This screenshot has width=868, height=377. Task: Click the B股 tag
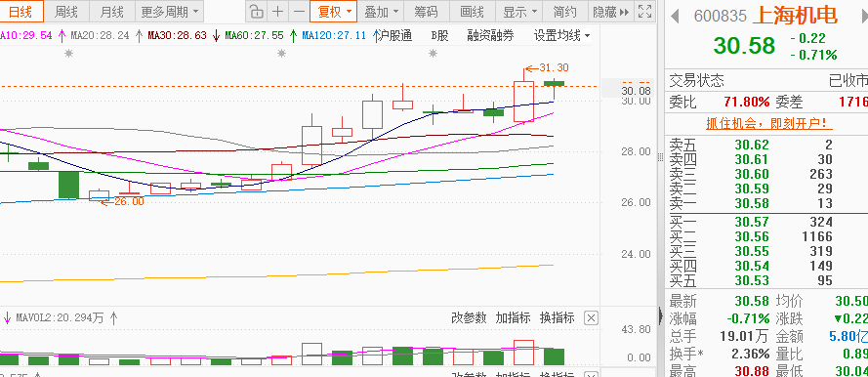tap(439, 36)
